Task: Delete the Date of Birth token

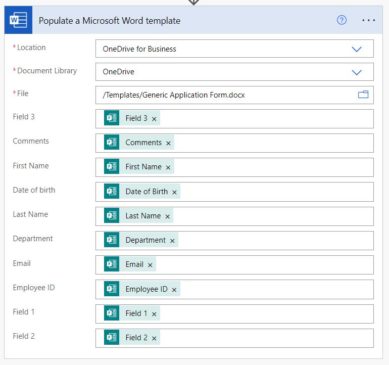Action: [174, 192]
